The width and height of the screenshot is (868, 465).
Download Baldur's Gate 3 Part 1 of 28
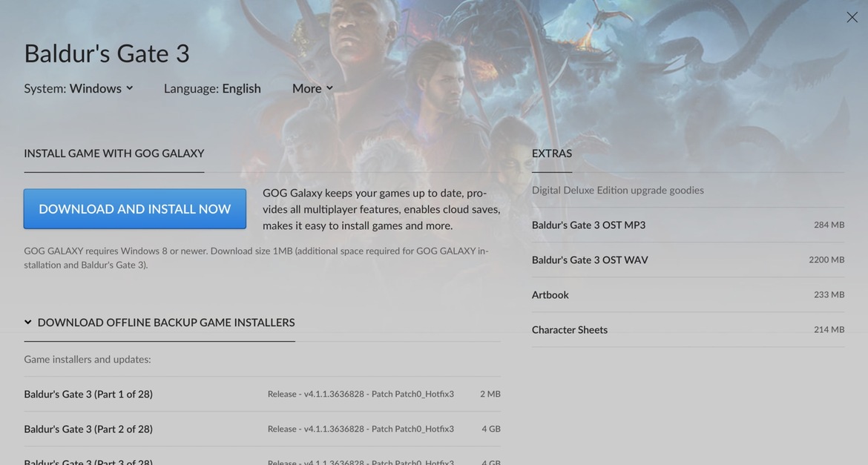[x=262, y=394]
